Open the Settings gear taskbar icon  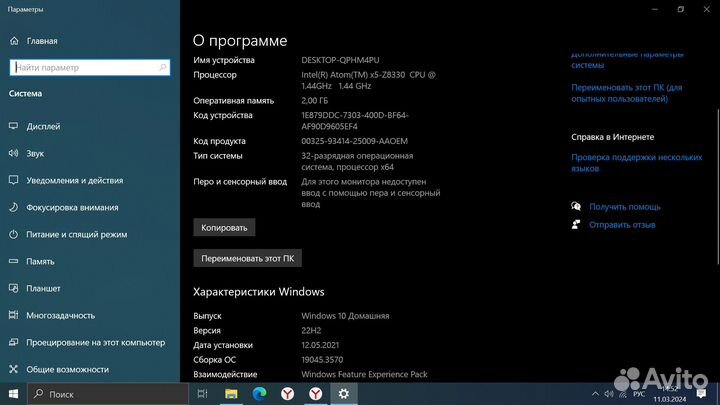click(343, 394)
